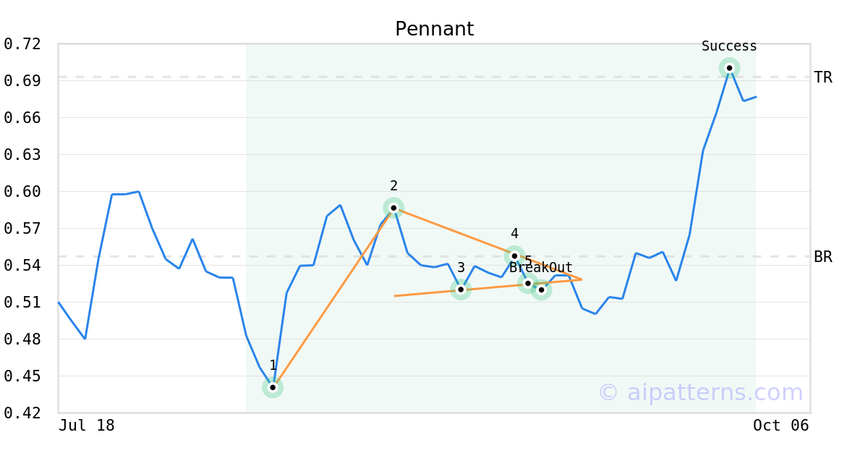Select the point 2 peak marker
Image resolution: width=868 pixels, height=456 pixels.
tap(393, 208)
